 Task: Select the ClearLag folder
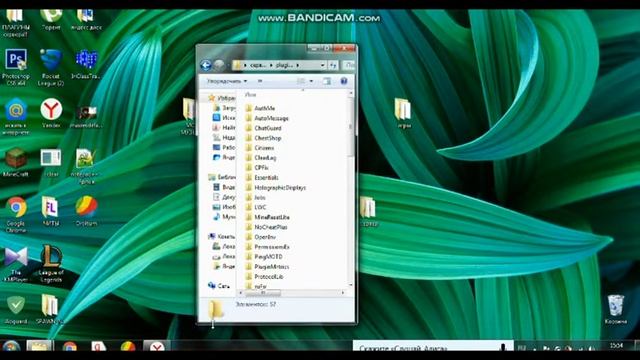tap(261, 158)
